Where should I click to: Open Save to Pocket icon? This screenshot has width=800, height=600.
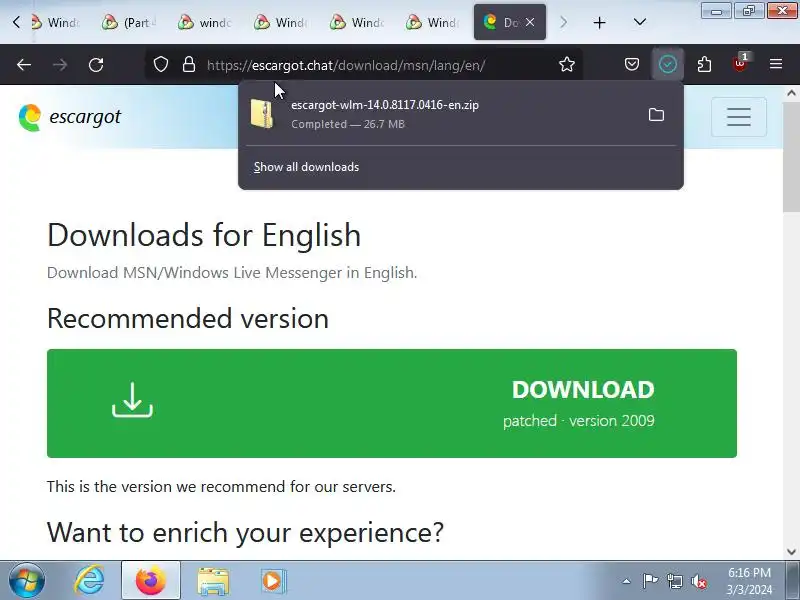(632, 64)
